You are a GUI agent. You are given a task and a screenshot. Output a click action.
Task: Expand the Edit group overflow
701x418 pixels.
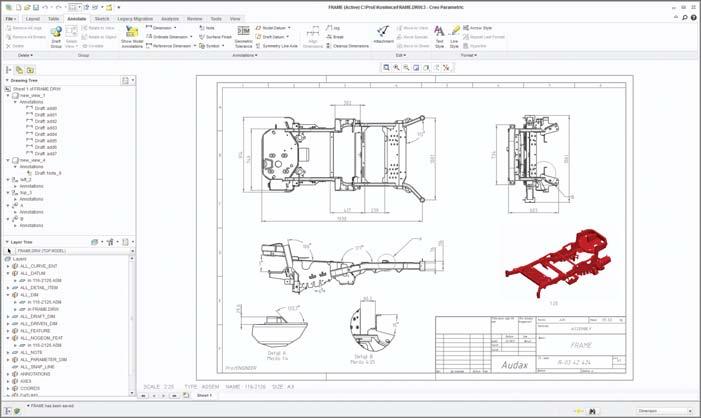pos(401,55)
